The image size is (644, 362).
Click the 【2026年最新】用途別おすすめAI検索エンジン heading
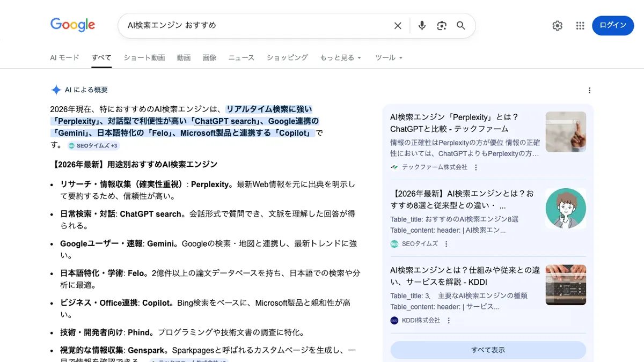pos(134,164)
